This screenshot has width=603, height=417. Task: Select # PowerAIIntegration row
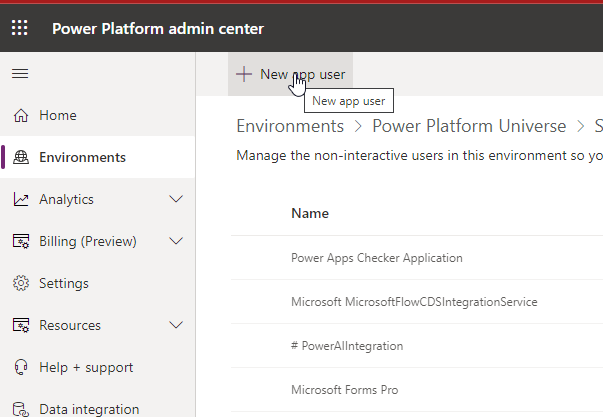point(417,345)
